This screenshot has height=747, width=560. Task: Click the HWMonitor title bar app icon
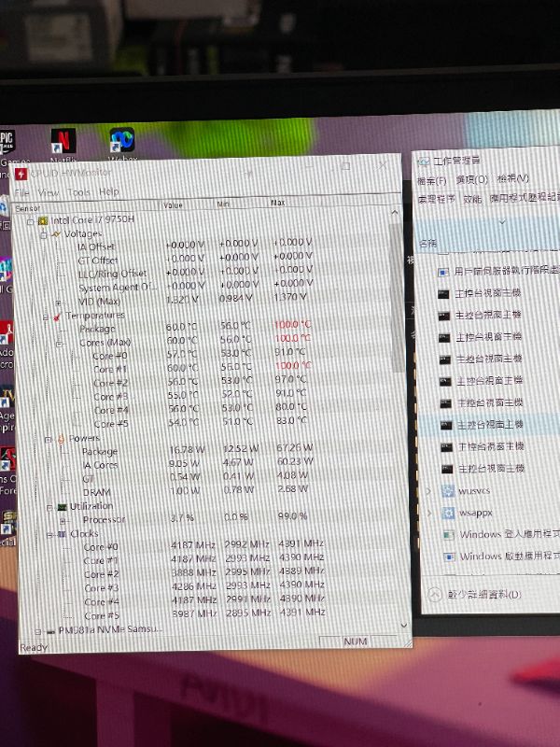(21, 174)
